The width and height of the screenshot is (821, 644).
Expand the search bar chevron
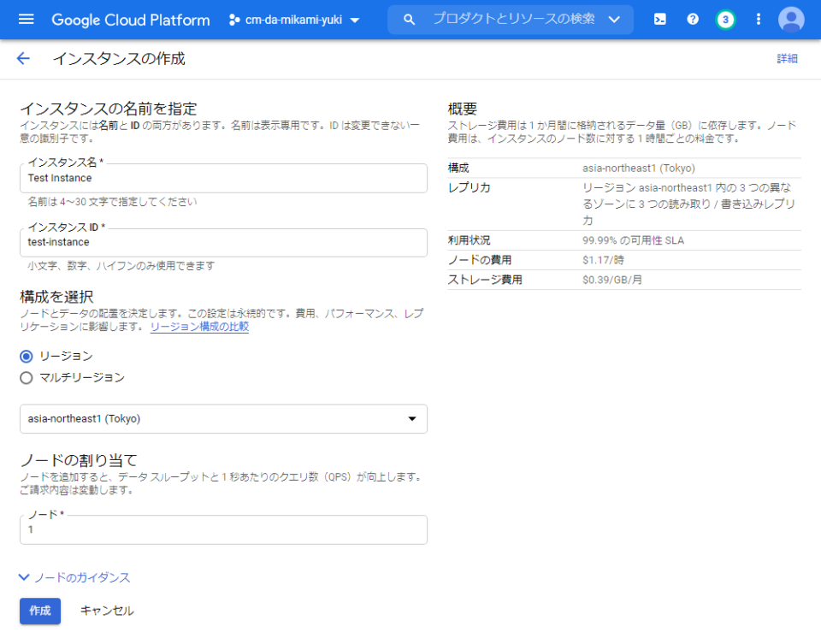tap(613, 19)
